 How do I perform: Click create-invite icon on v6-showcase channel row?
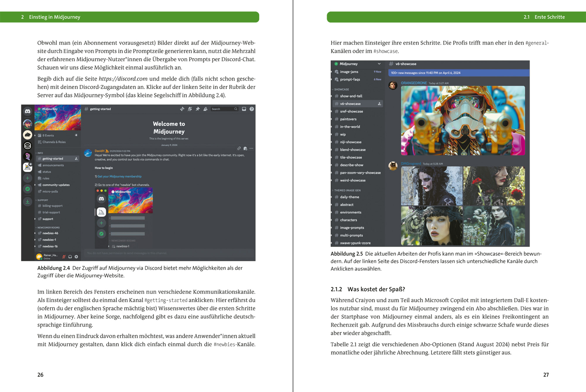click(x=379, y=104)
